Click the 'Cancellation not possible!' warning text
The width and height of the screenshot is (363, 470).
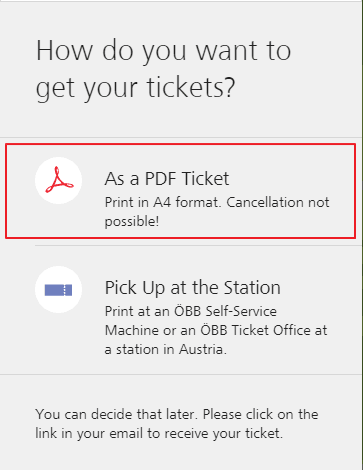coord(217,211)
